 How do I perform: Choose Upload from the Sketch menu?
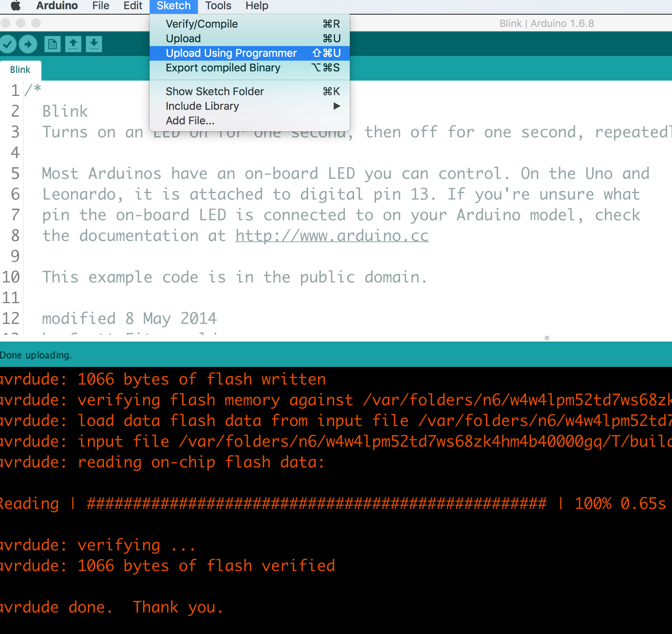point(250,38)
